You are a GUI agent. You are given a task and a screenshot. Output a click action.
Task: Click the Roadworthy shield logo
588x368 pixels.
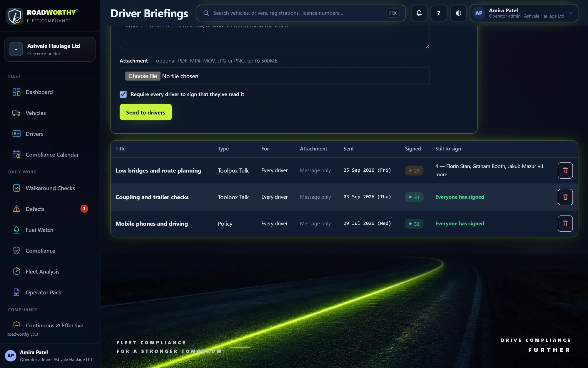click(14, 16)
